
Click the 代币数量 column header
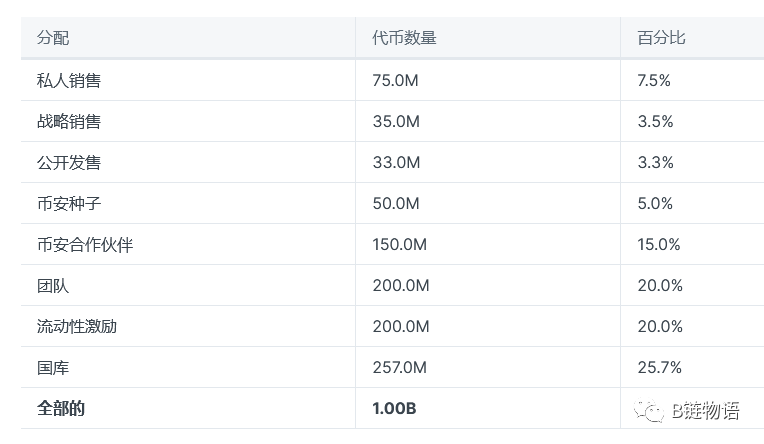coord(404,38)
